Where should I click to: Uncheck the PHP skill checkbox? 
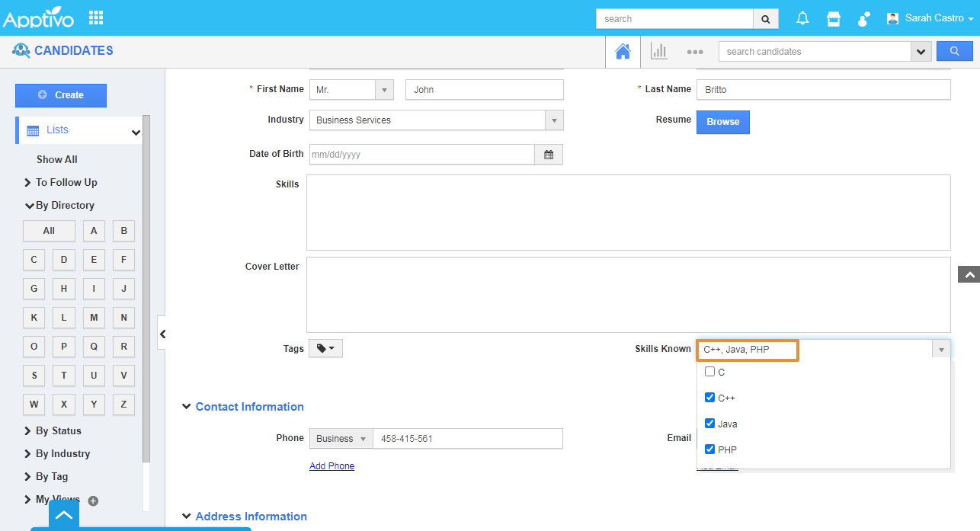[x=709, y=449]
